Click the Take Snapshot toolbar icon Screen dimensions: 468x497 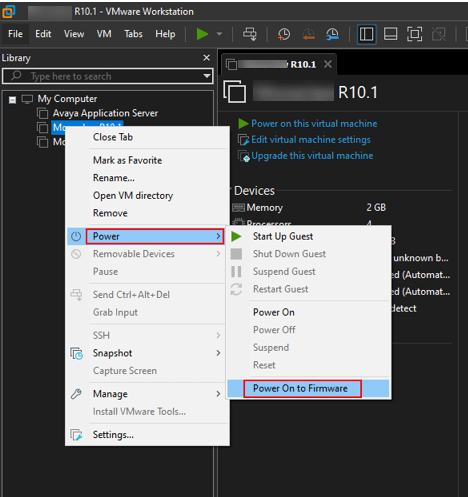tap(284, 34)
